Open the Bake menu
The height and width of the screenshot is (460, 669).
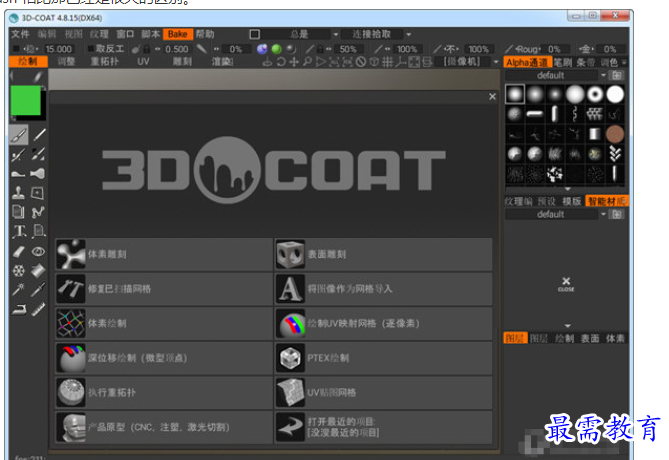pos(177,34)
